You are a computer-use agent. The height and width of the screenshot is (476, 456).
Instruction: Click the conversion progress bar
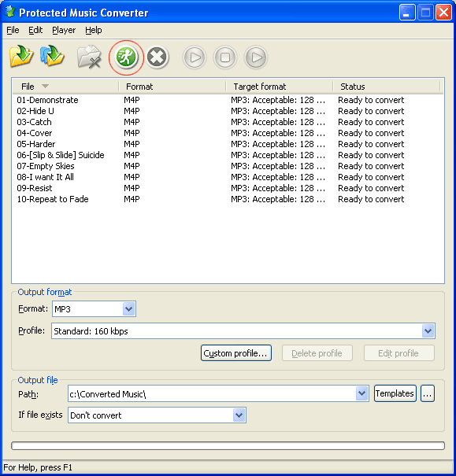(228, 445)
